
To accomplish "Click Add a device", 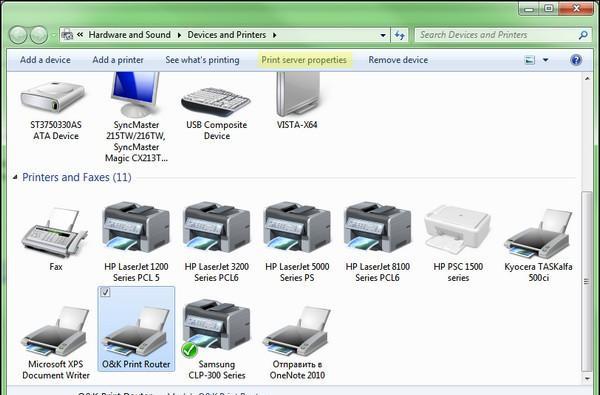I will 45,60.
